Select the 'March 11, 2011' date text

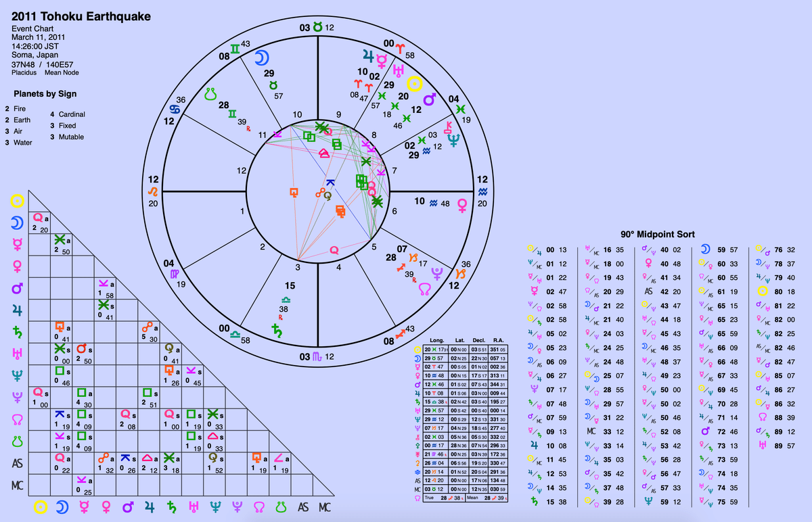38,37
